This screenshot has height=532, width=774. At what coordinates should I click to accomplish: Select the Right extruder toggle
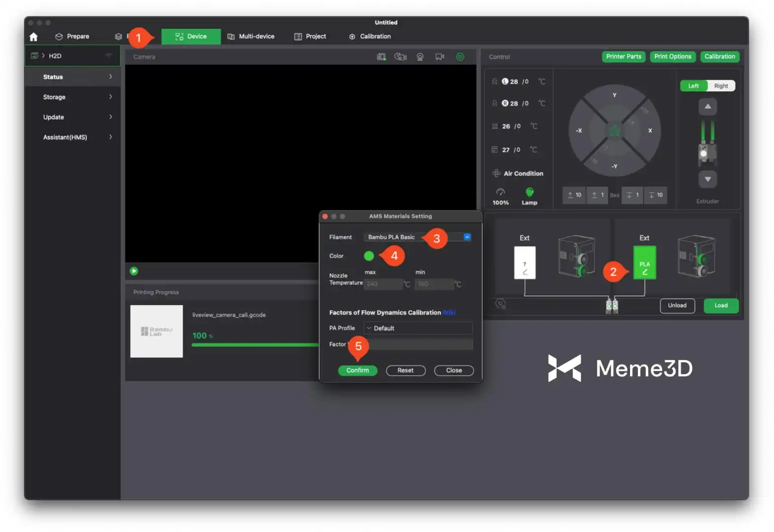tap(721, 86)
